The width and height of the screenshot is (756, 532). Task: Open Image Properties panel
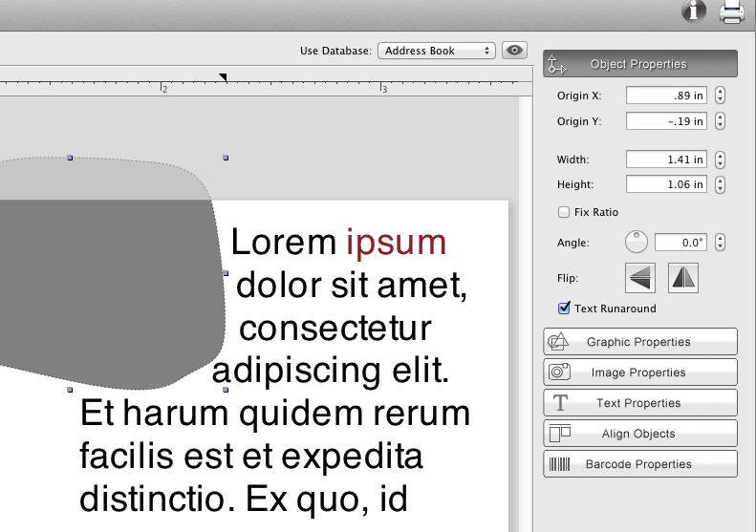tap(640, 372)
